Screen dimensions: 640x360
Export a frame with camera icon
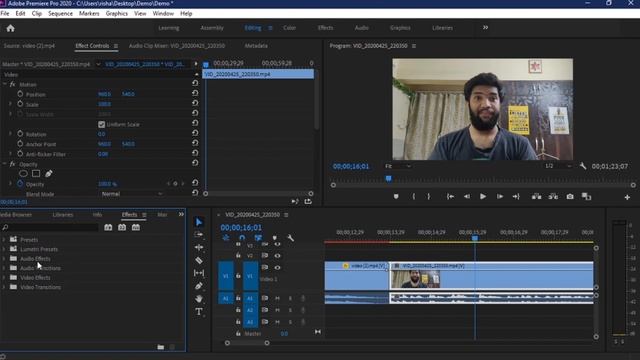tap(570, 196)
